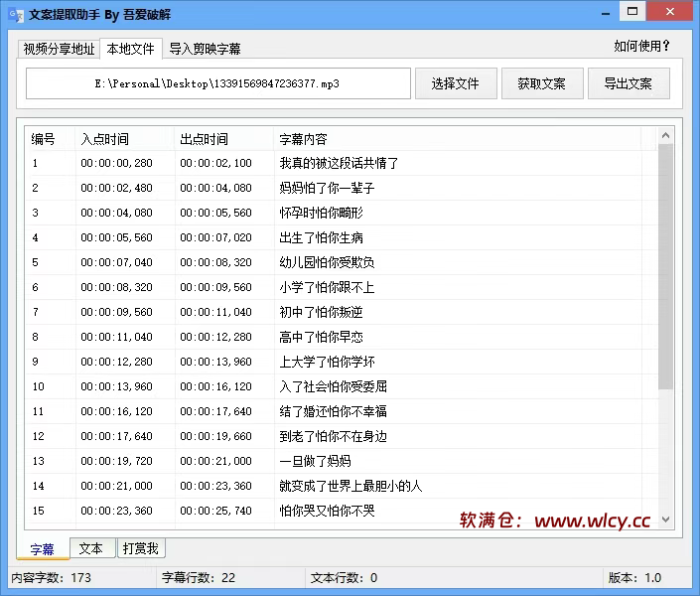
Task: Click the 字幕内容 column header
Action: pos(457,139)
